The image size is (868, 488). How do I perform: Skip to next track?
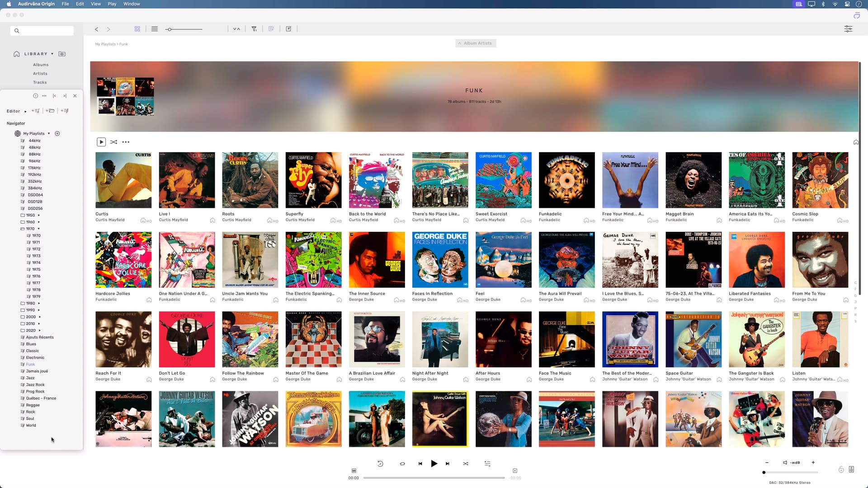pos(448,464)
